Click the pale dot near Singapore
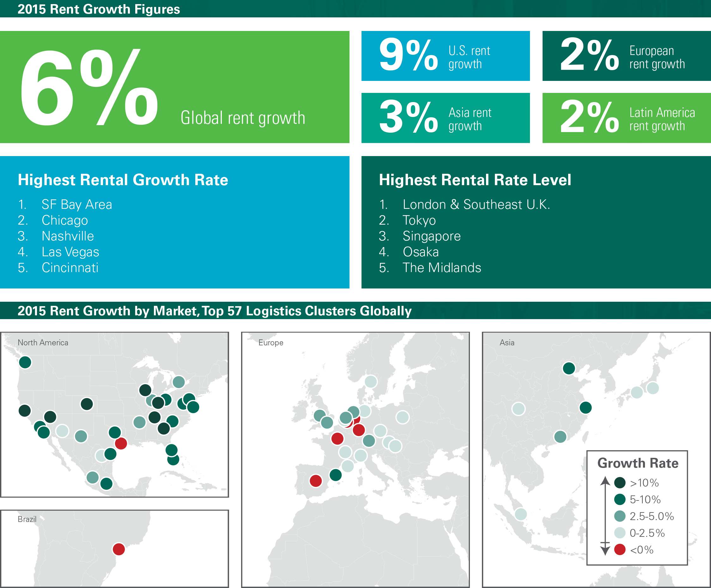 coord(521,514)
